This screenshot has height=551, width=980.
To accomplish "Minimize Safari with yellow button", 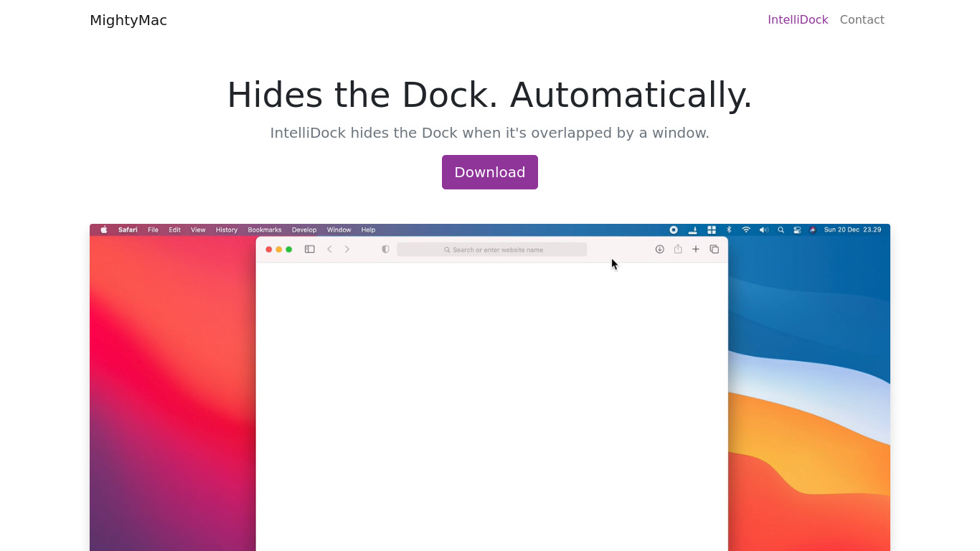I will click(279, 250).
